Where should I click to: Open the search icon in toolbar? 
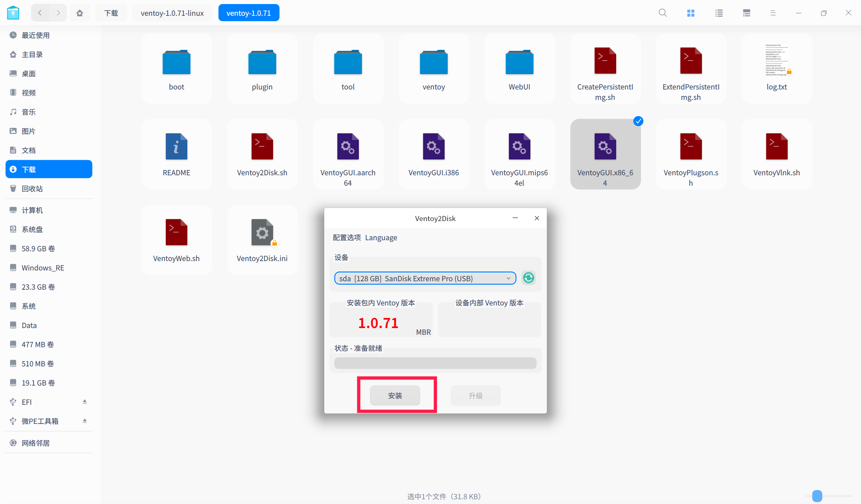pyautogui.click(x=663, y=13)
